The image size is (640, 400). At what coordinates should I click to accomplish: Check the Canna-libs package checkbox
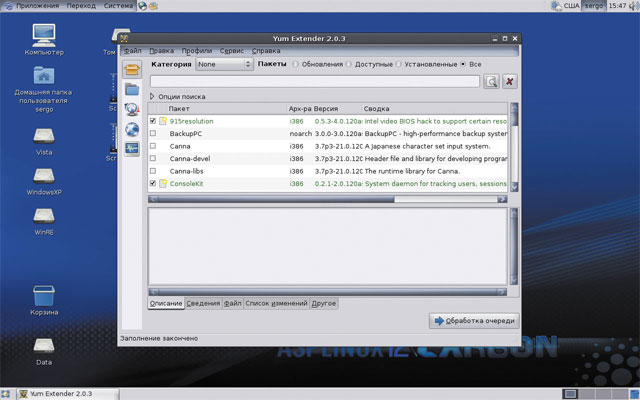(153, 171)
